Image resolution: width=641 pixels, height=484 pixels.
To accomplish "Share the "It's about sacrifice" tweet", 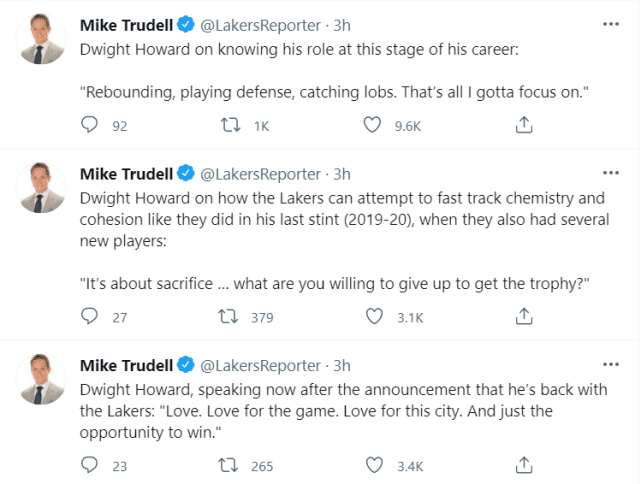I will pyautogui.click(x=523, y=317).
